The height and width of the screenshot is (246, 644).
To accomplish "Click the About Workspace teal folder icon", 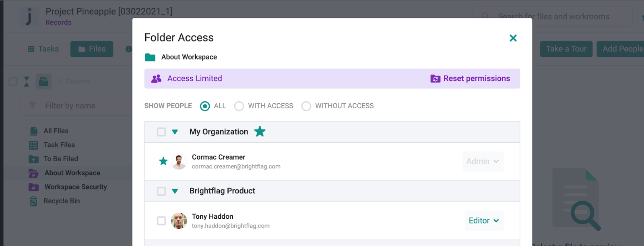I will (x=150, y=57).
